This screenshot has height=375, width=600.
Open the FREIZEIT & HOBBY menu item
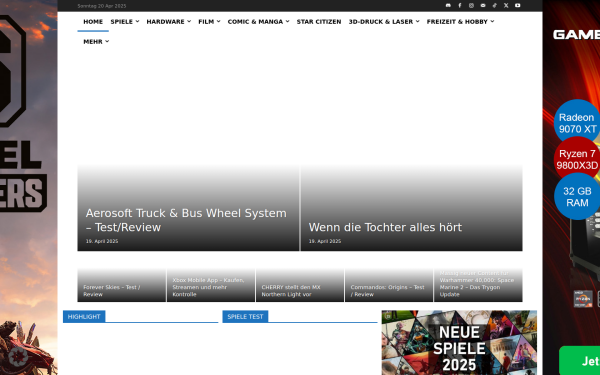tap(457, 22)
